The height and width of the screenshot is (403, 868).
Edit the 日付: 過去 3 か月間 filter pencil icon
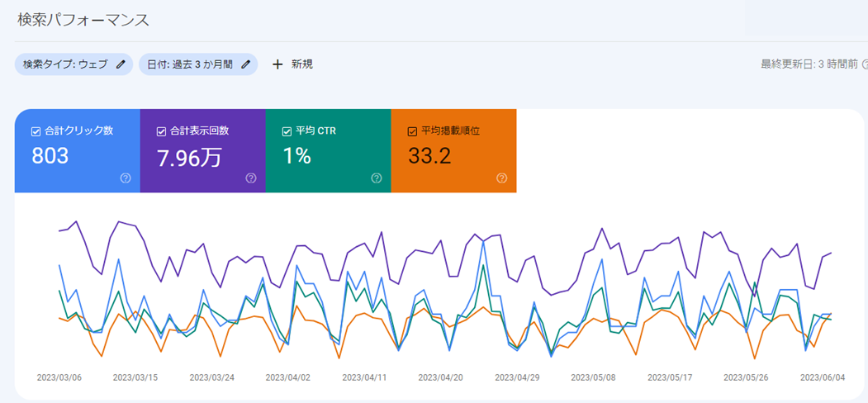[246, 64]
